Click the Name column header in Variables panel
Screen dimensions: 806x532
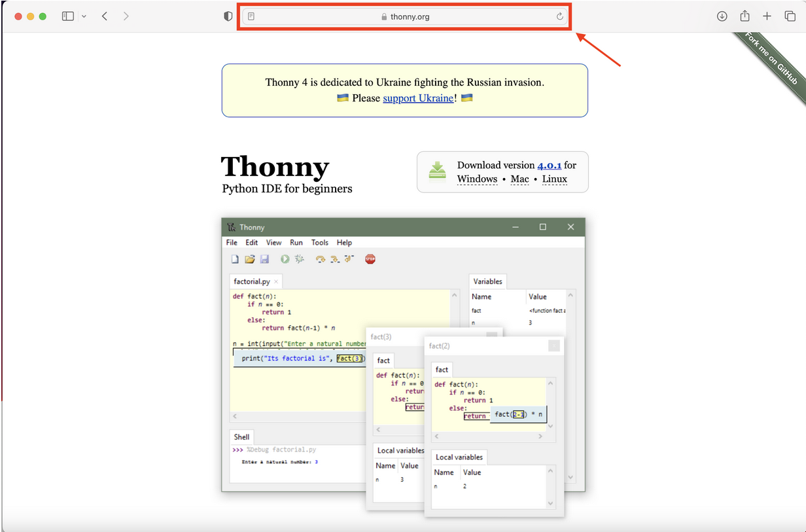(x=482, y=296)
